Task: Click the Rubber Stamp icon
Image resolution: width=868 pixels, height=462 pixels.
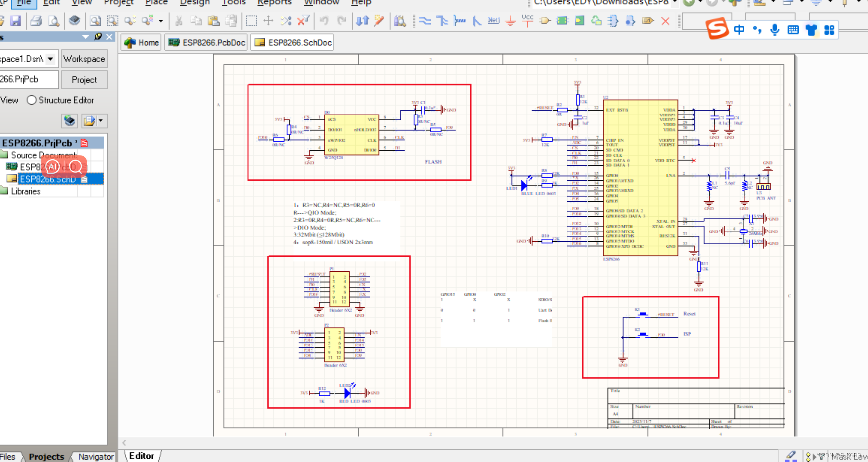Action: pyautogui.click(x=231, y=21)
